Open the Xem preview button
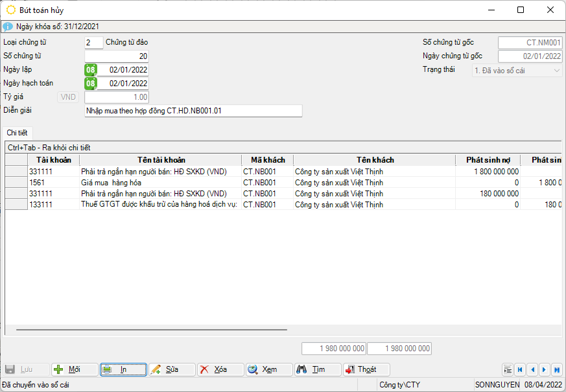566x392 pixels. click(x=269, y=369)
